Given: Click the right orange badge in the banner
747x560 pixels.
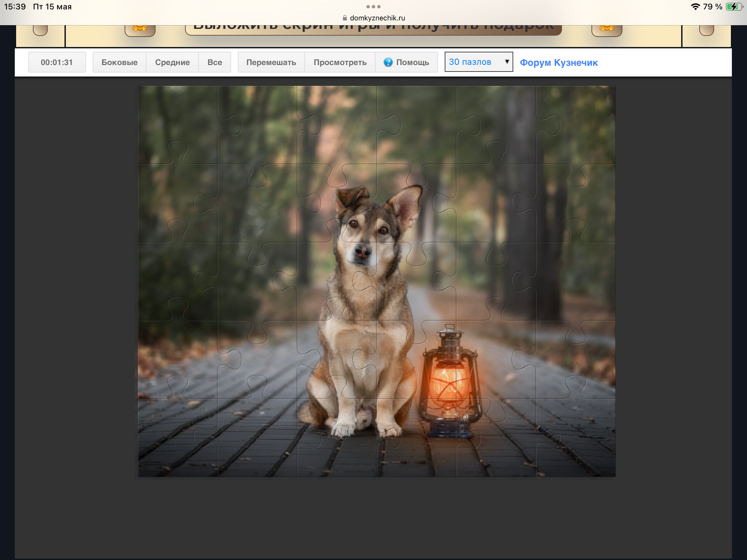Looking at the screenshot, I should (607, 30).
